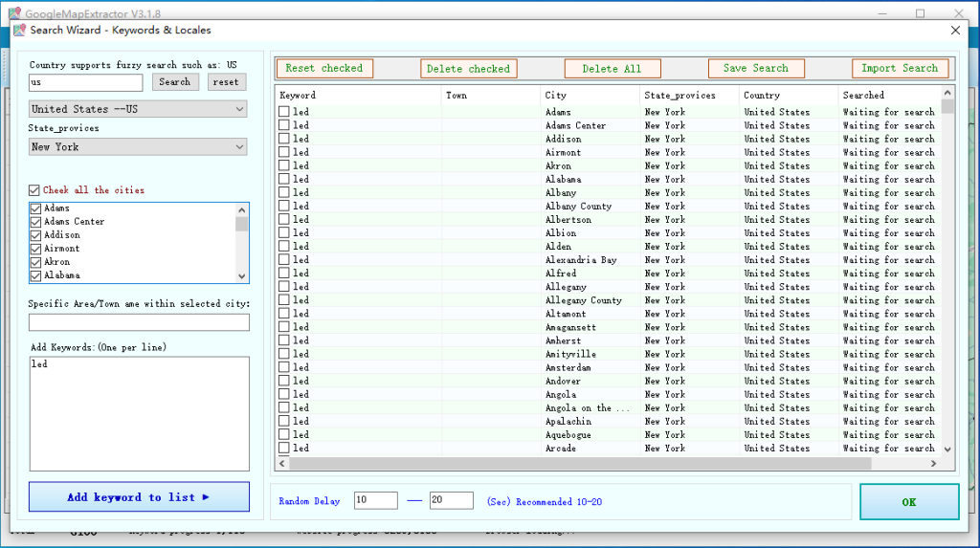Open the United States country dropdown
The image size is (980, 548).
[138, 109]
